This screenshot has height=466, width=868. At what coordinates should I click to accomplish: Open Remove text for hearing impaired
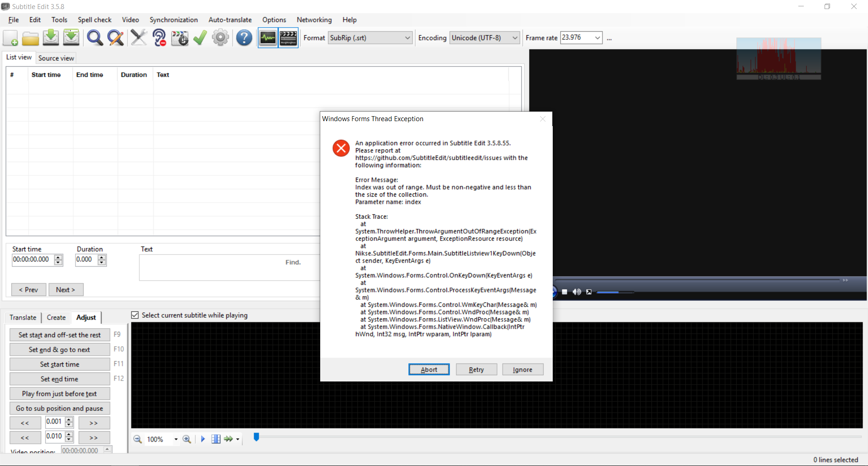159,38
